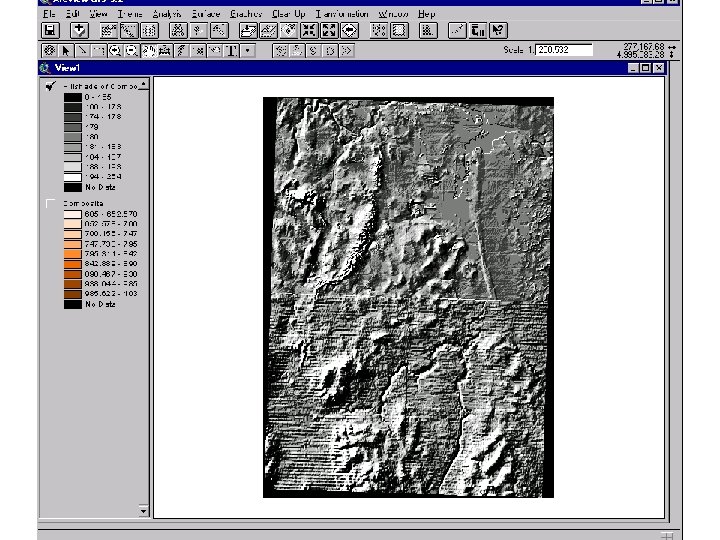Click the white 194 - 254 hillshade swatch
Screen dimensions: 720x540
(x=73, y=177)
